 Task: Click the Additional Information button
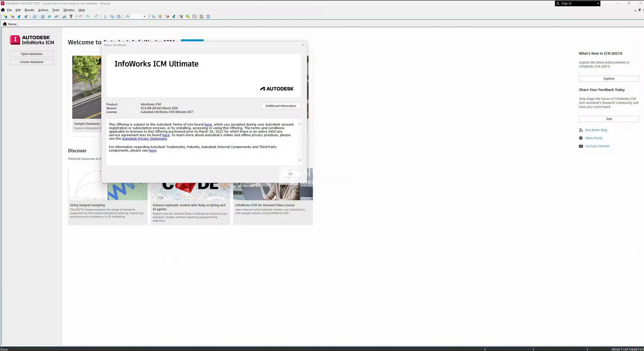pyautogui.click(x=281, y=106)
